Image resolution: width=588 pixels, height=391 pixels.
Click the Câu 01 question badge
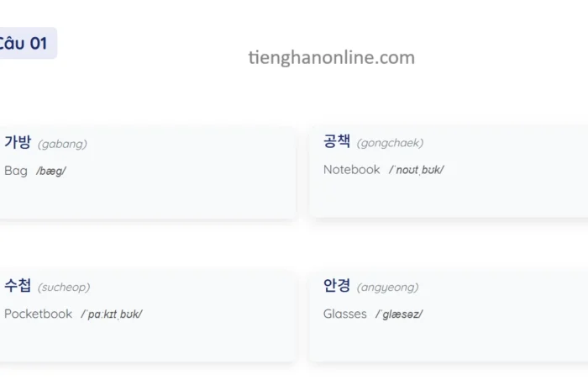(x=25, y=44)
